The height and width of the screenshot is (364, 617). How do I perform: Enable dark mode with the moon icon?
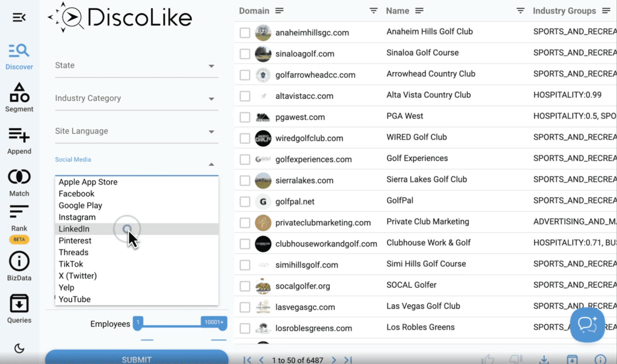coord(19,349)
